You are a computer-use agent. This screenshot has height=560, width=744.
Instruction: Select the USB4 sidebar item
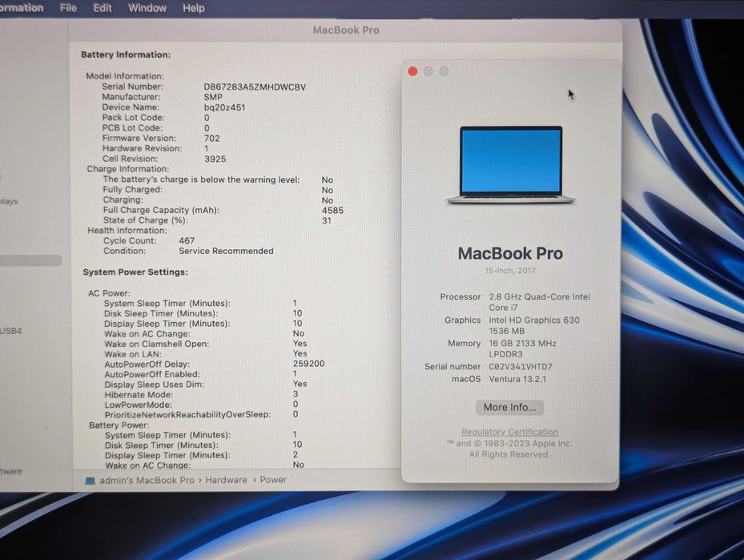pos(11,331)
